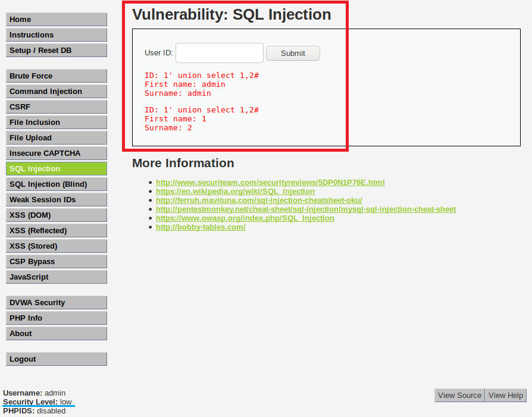Open the securiteam.com security review link
532x417 pixels.
[x=270, y=183]
